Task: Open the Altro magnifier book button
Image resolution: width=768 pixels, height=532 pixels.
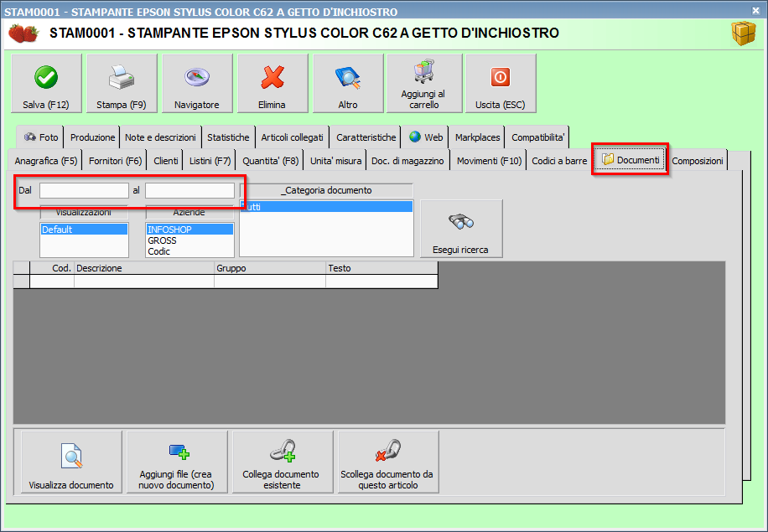Action: click(348, 84)
